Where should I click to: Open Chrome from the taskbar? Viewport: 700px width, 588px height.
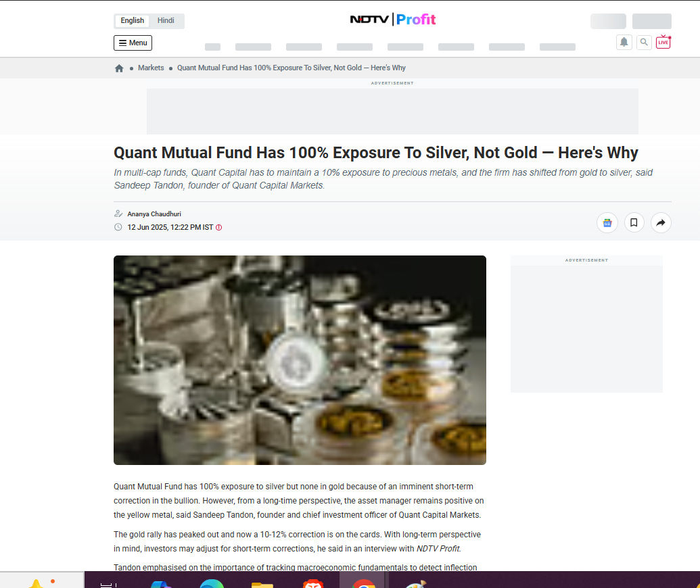pos(363,582)
